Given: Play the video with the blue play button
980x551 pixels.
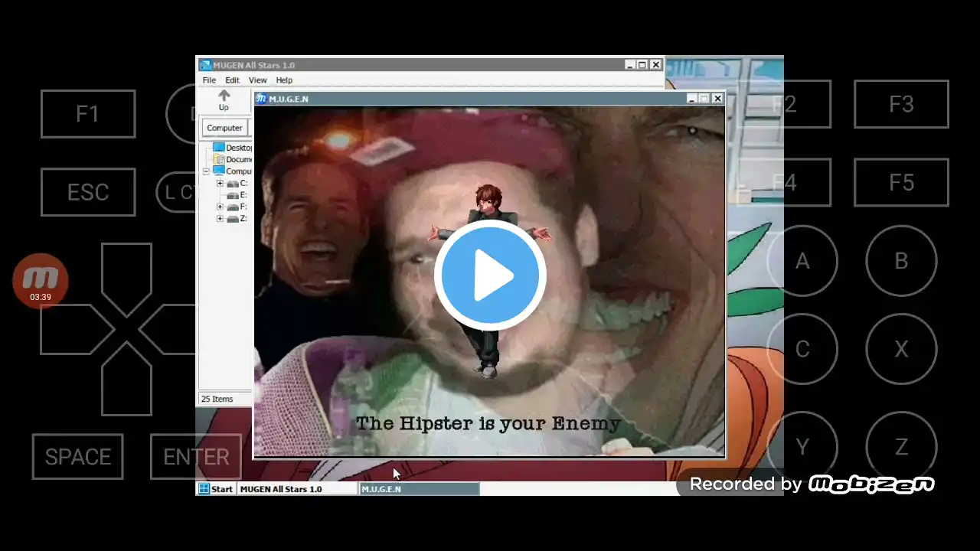Looking at the screenshot, I should click(x=490, y=275).
